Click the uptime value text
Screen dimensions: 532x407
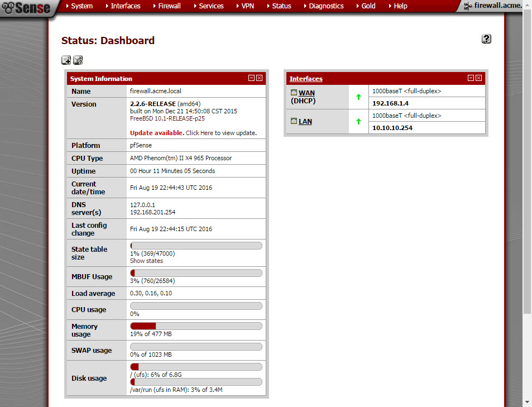click(x=172, y=171)
